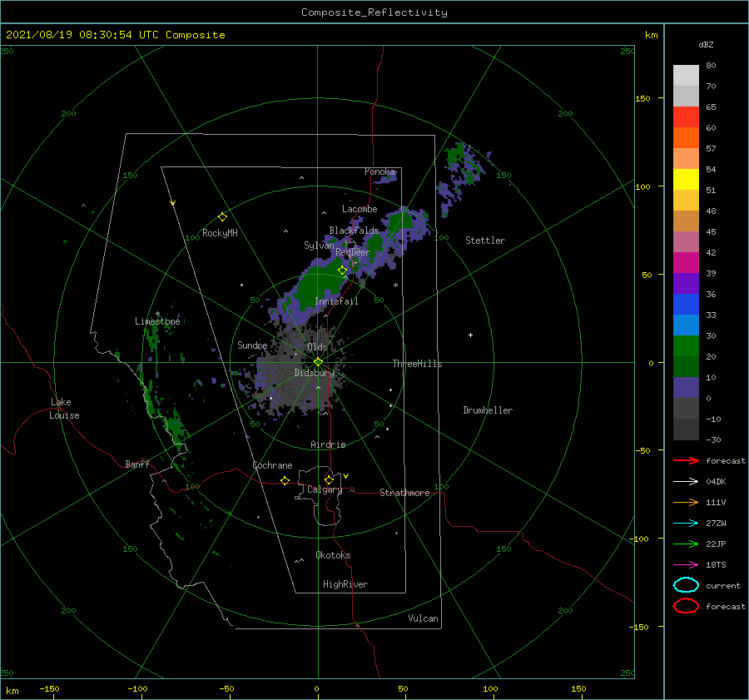Click the orange 111V arrow icon
The image size is (749, 700).
[686, 502]
